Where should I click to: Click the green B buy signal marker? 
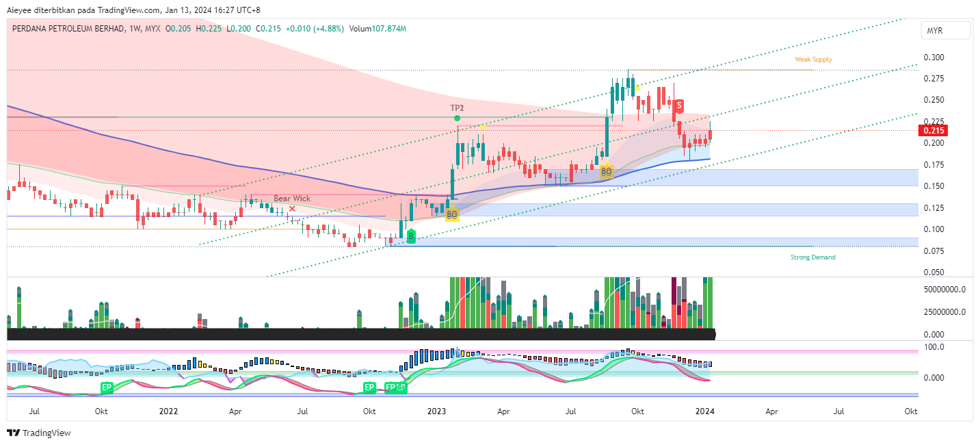tap(410, 237)
